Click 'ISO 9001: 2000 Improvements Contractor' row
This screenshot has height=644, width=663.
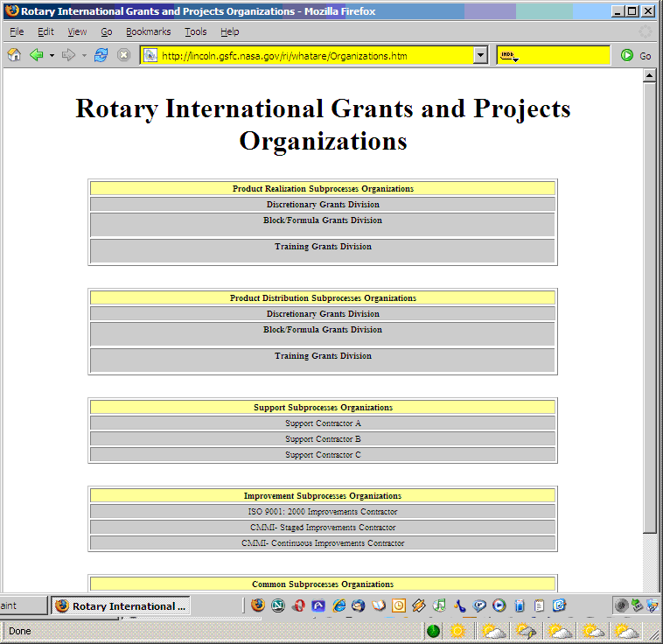[x=323, y=511]
